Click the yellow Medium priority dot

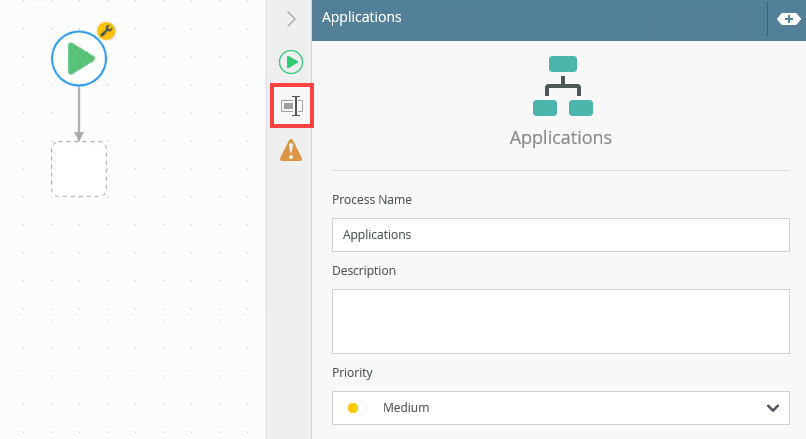click(352, 408)
